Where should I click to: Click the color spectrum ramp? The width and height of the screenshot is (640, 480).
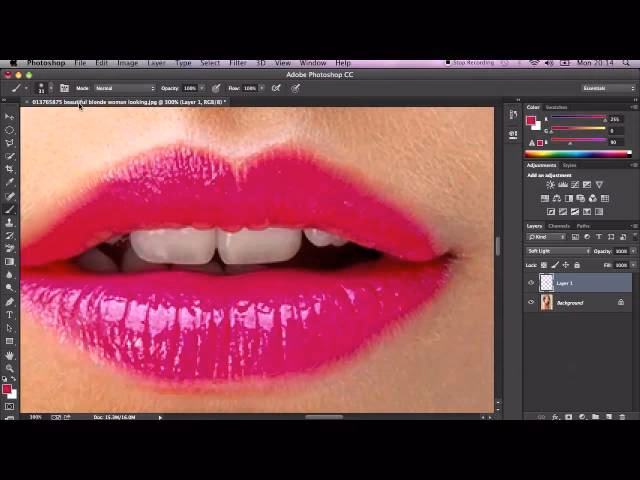tap(578, 154)
